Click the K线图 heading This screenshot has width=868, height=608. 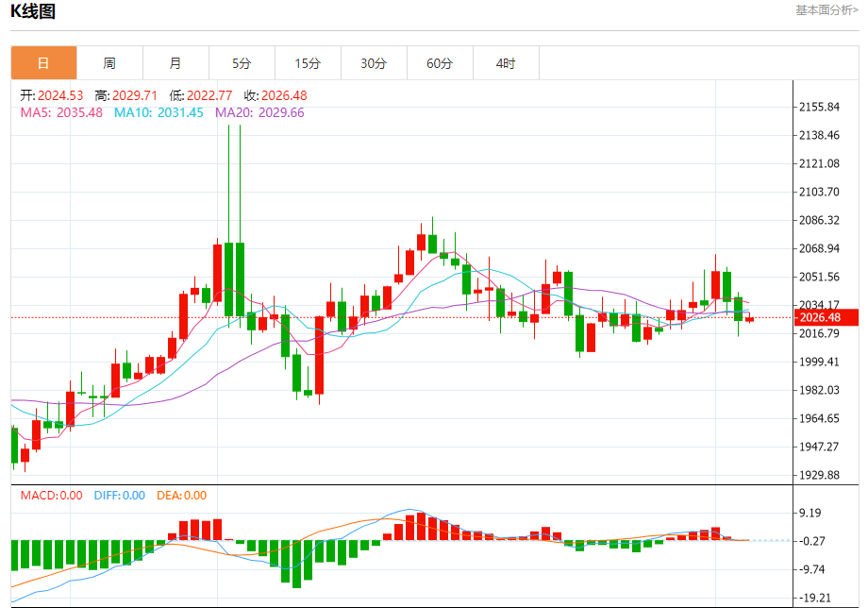tap(33, 11)
